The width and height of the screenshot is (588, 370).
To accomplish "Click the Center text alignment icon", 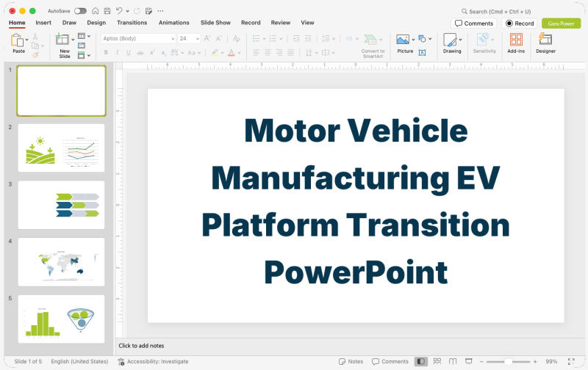I will point(268,53).
